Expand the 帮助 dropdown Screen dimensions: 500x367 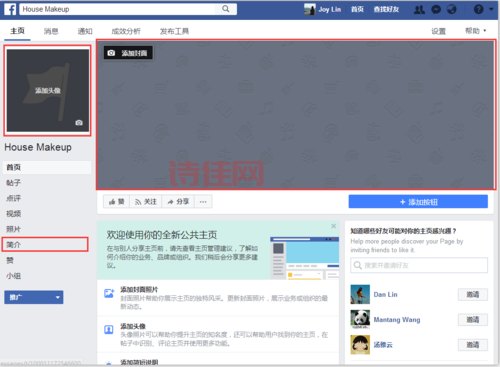coord(476,31)
